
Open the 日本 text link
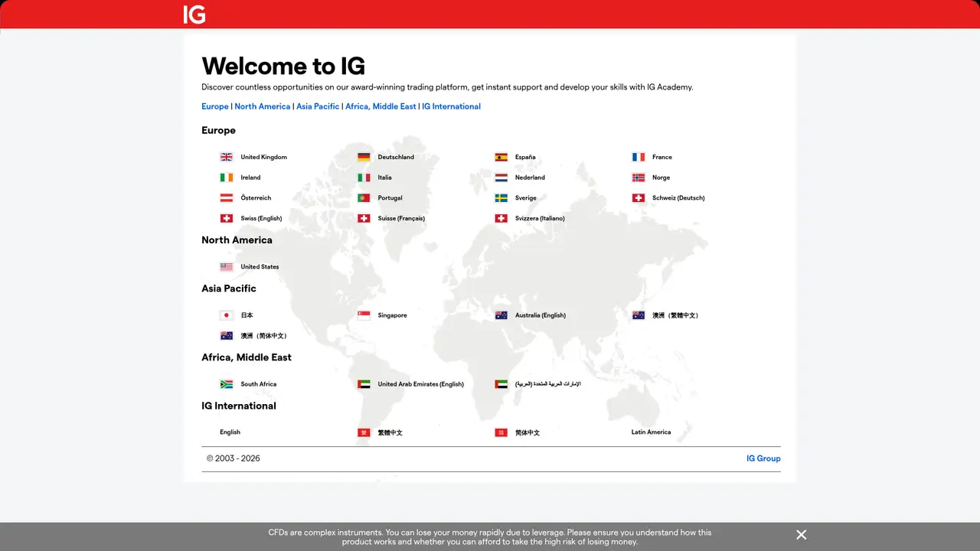(x=247, y=315)
